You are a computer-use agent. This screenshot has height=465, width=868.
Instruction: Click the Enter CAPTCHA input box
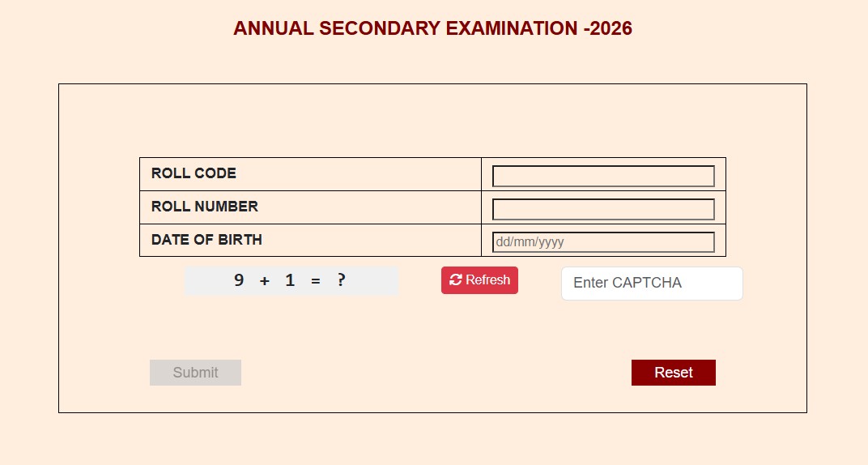(x=652, y=284)
